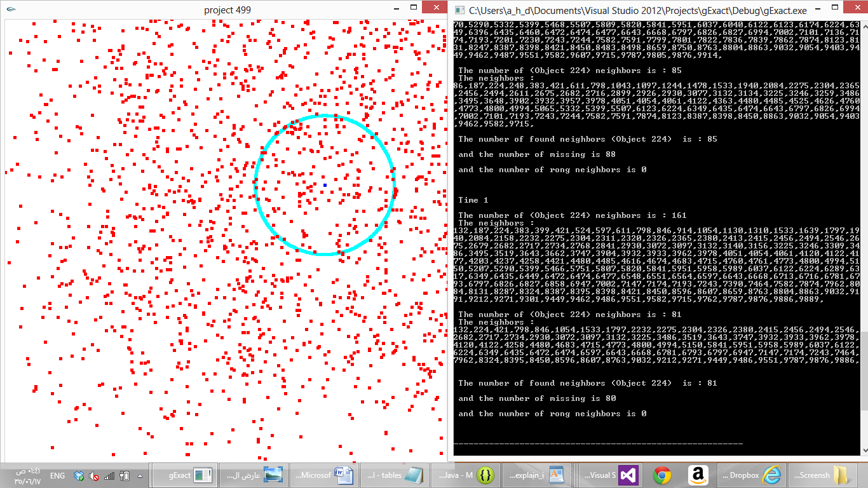Click the 'Time 1' console line

pyautogui.click(x=473, y=200)
